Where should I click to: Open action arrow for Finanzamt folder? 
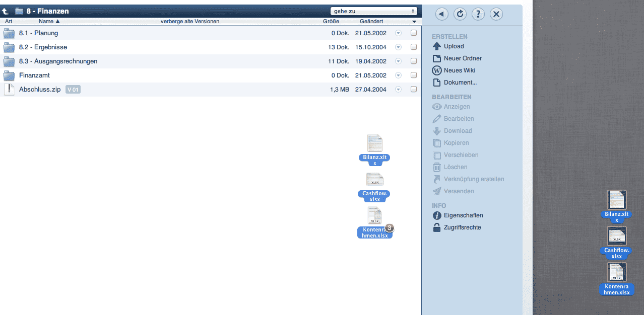[398, 75]
